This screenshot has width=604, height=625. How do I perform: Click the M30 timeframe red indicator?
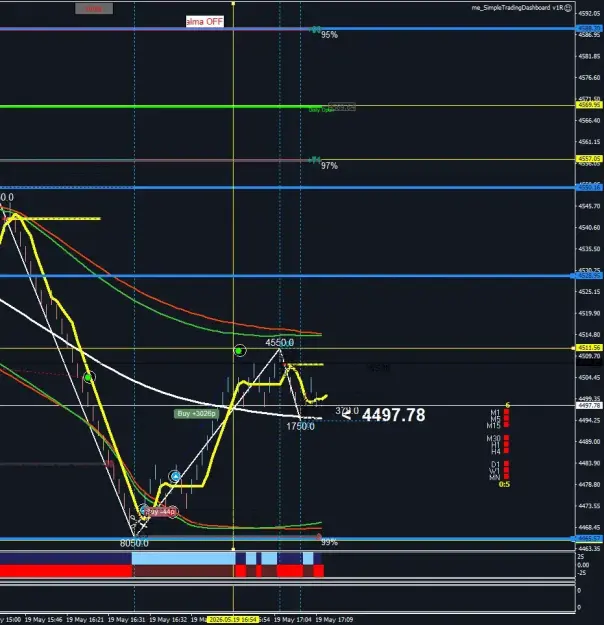point(506,438)
